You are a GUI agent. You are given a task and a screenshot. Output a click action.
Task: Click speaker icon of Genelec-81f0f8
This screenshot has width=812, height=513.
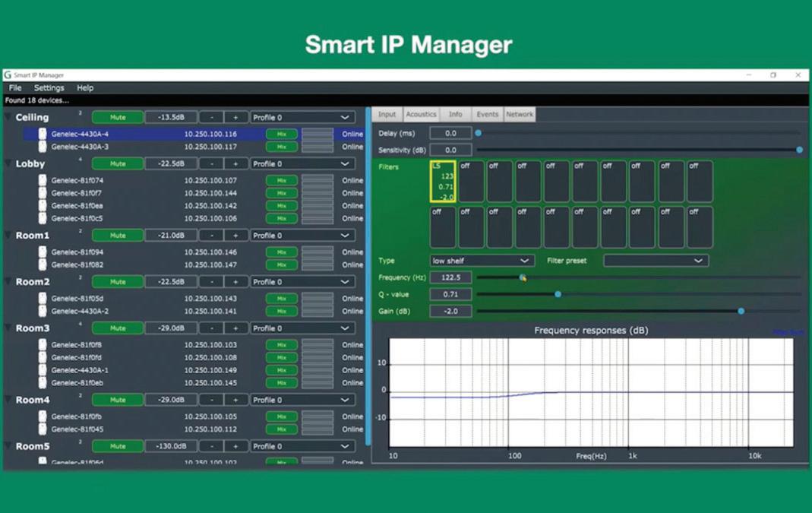click(x=43, y=344)
